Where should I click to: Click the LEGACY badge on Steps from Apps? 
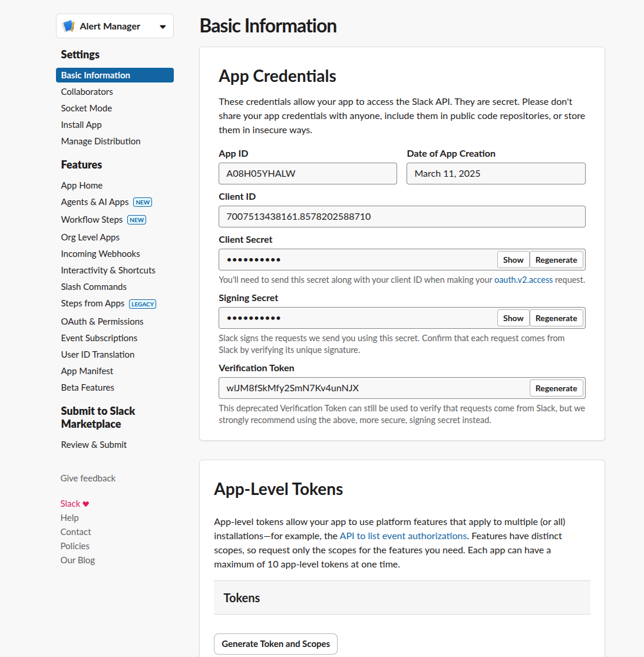143,303
